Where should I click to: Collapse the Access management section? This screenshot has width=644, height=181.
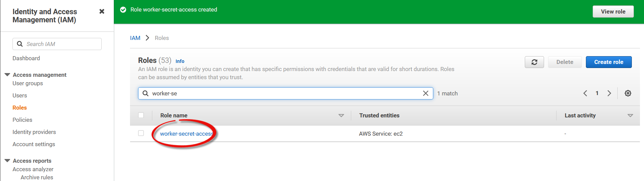coord(7,75)
